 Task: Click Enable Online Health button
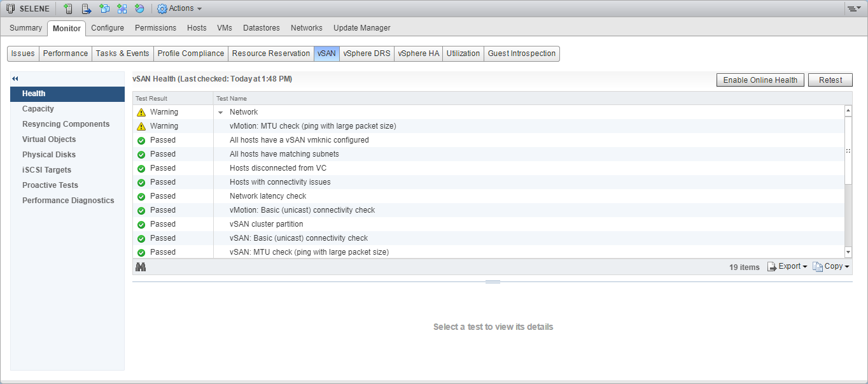coord(760,80)
